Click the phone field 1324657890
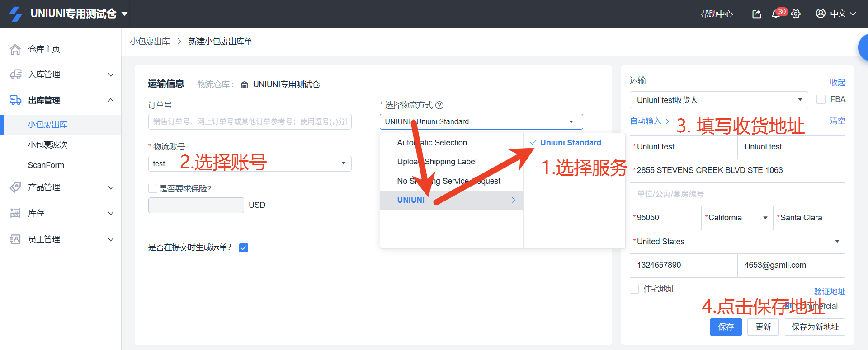 (684, 265)
